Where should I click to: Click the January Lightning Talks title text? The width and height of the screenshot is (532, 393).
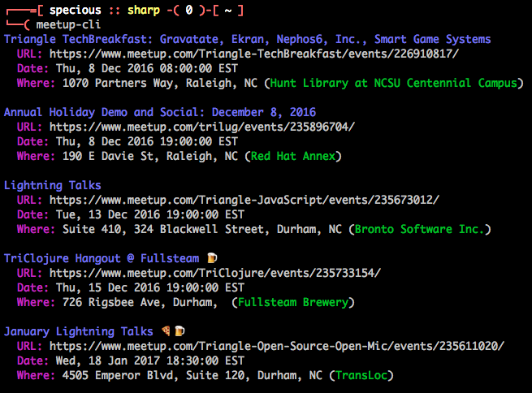78,331
